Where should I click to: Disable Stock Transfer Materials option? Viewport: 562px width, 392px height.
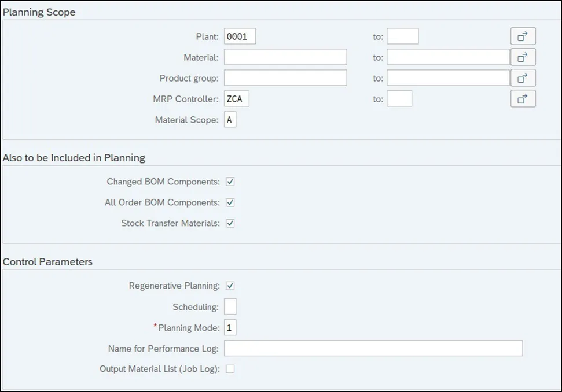[x=230, y=223]
